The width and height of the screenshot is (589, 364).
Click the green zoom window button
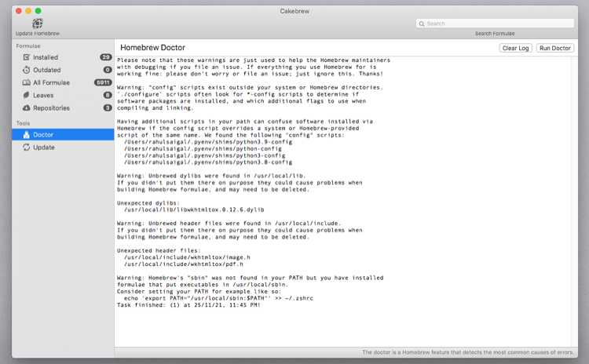38,11
